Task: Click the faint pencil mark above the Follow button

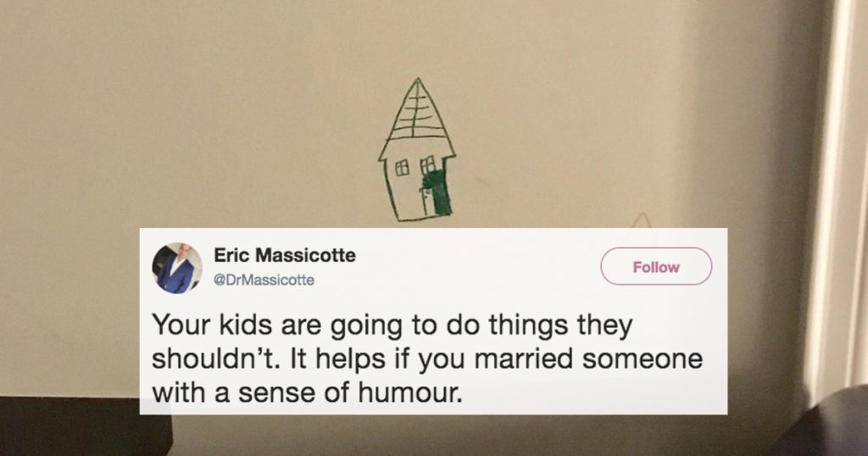Action: [643, 220]
